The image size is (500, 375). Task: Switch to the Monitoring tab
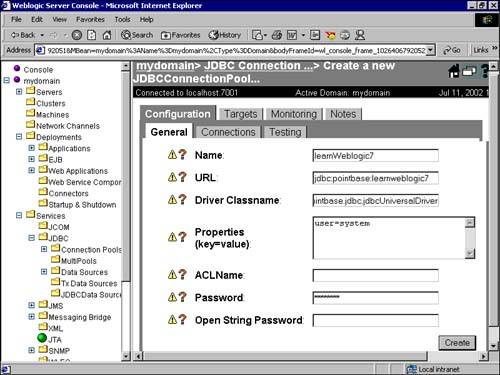click(x=294, y=114)
